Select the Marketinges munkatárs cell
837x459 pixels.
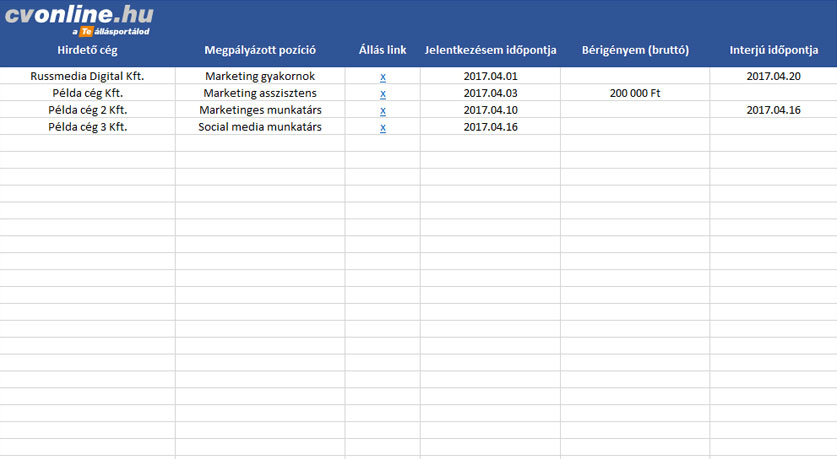click(x=260, y=110)
